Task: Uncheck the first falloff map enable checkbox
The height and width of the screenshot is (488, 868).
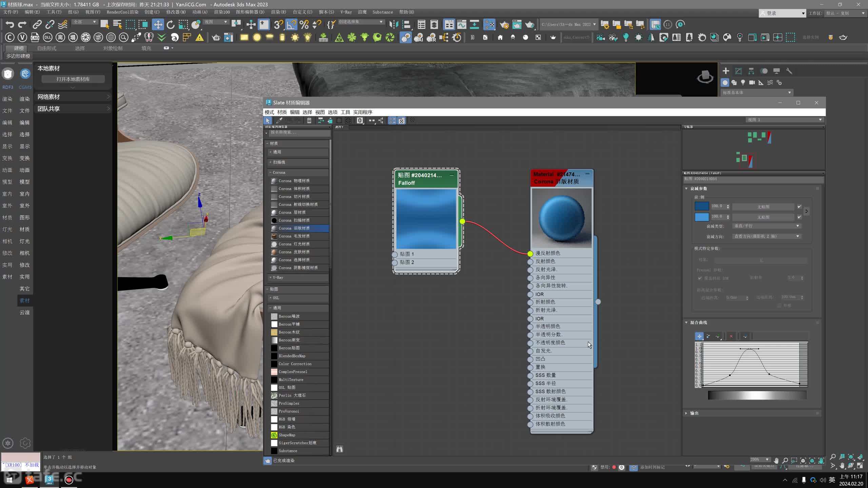Action: 799,206
